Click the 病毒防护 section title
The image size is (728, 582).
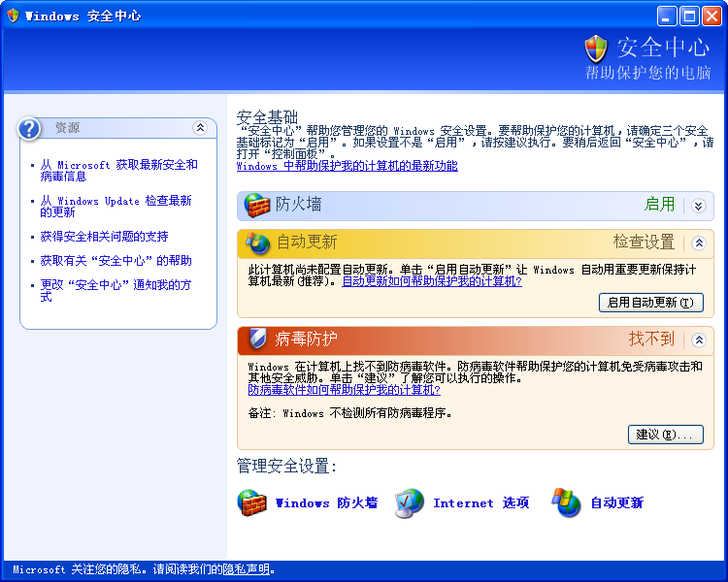click(306, 339)
